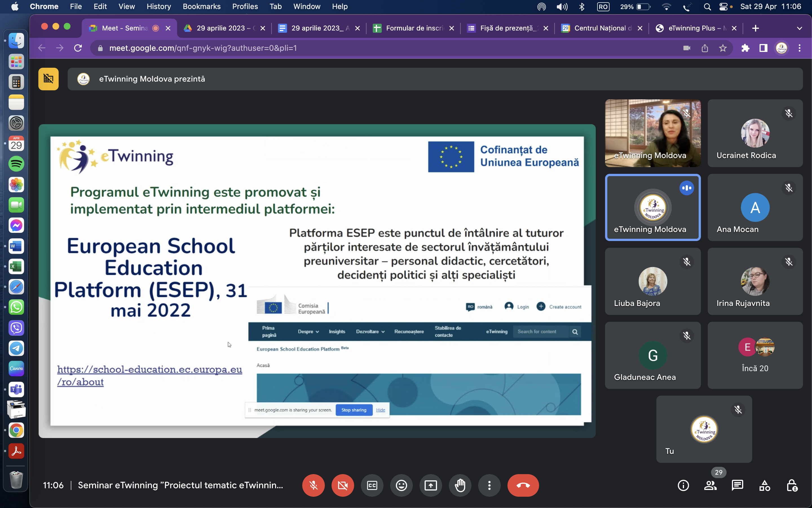
Task: Show participants panel with 29 badge
Action: coord(710,485)
